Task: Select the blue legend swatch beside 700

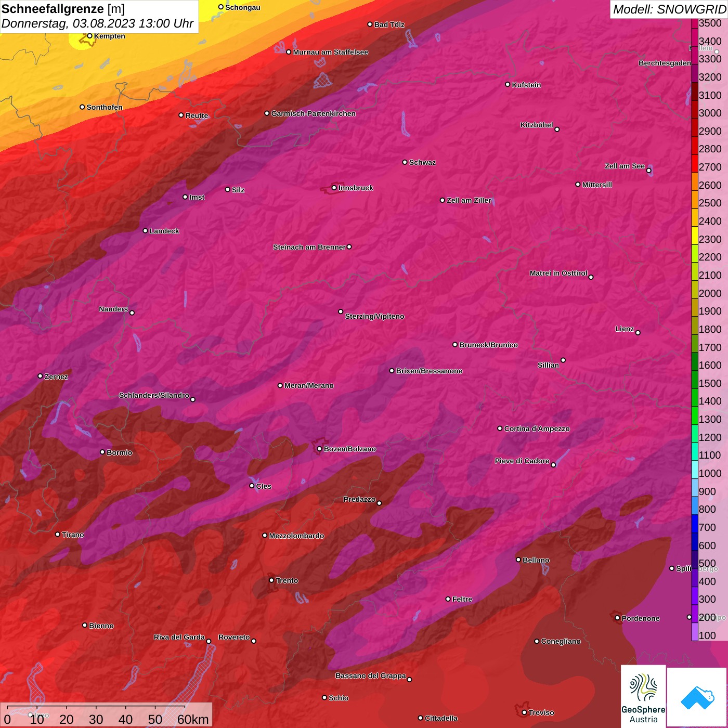Action: (x=695, y=524)
